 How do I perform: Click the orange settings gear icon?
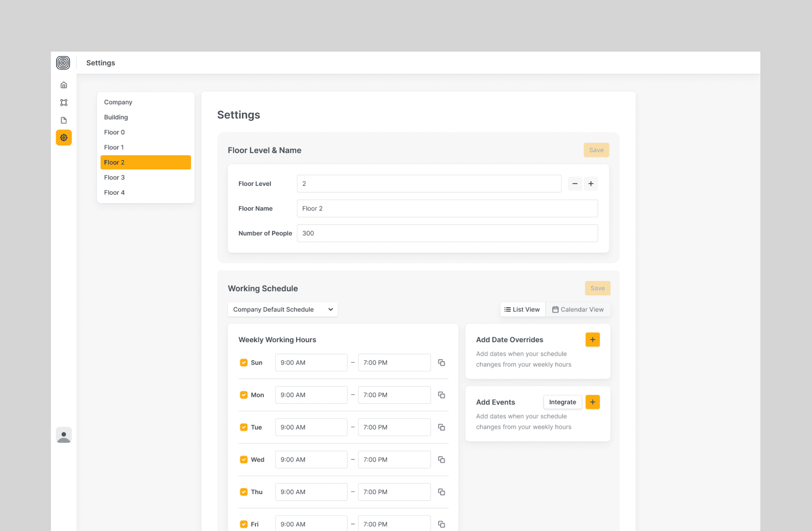point(63,138)
